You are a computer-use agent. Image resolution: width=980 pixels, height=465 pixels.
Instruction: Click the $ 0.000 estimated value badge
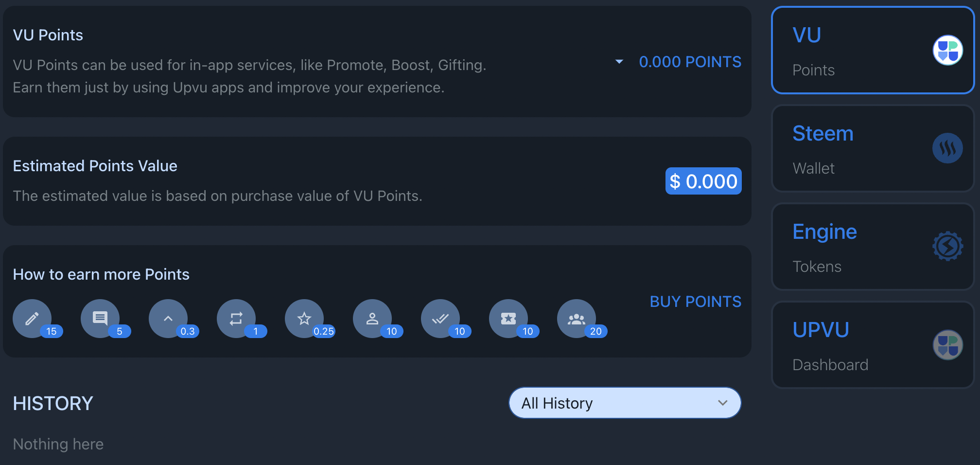pos(703,181)
